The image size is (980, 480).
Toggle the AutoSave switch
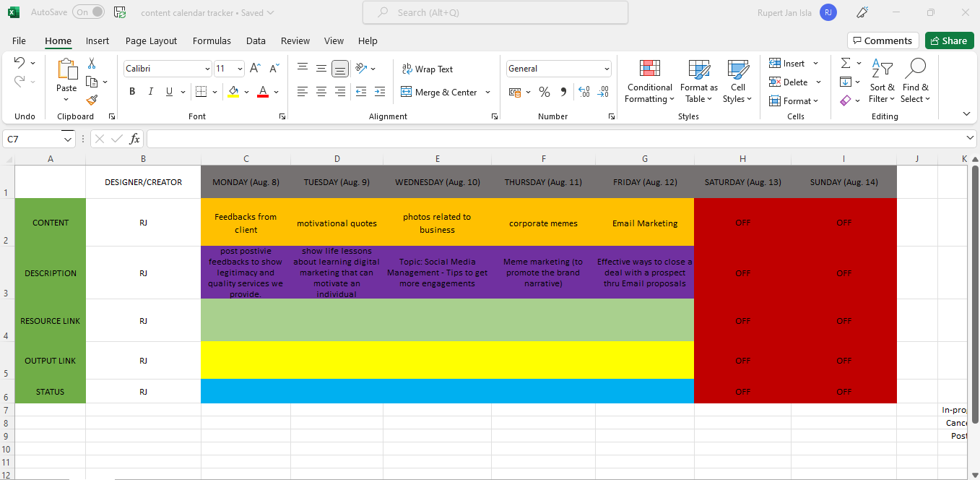pos(89,12)
